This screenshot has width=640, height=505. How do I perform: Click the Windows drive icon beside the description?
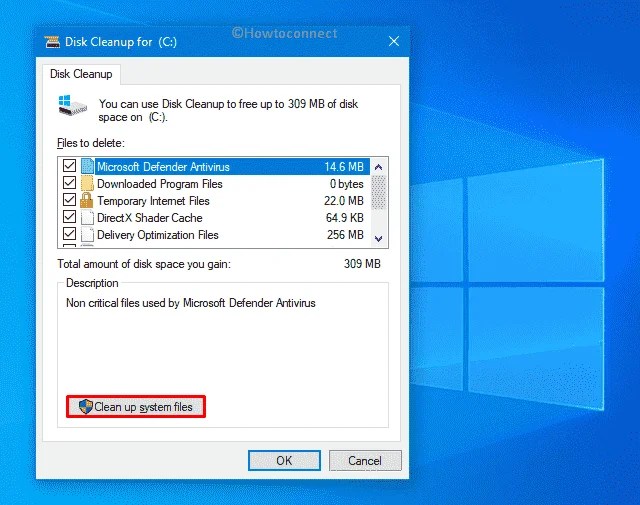pyautogui.click(x=72, y=106)
